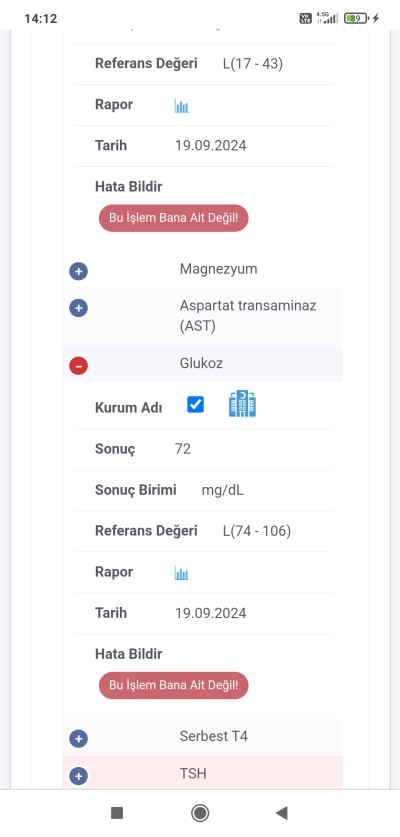Click Glukoz 'Bu İşlem Bana Ait Değil!' button
Image resolution: width=400 pixels, height=837 pixels.
click(x=174, y=685)
